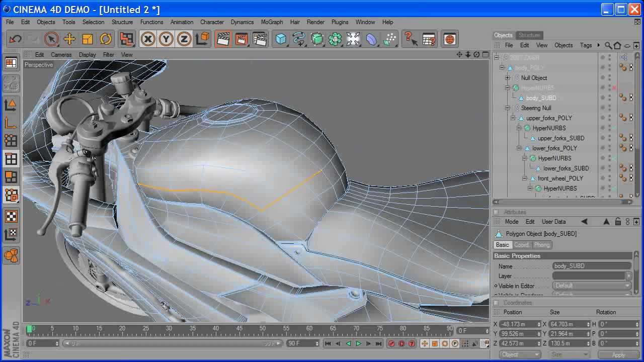644x362 pixels.
Task: Toggle the Visible in Editor radio
Action: click(496, 286)
